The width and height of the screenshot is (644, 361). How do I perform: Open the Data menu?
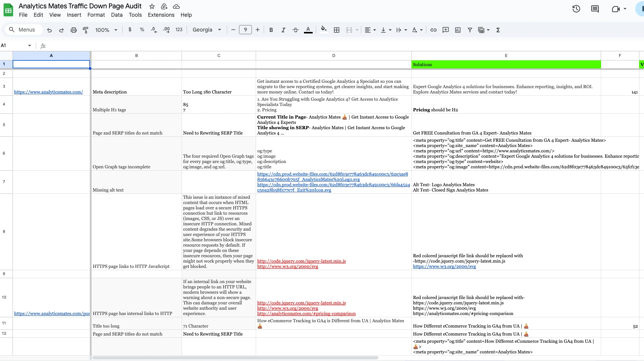click(117, 15)
